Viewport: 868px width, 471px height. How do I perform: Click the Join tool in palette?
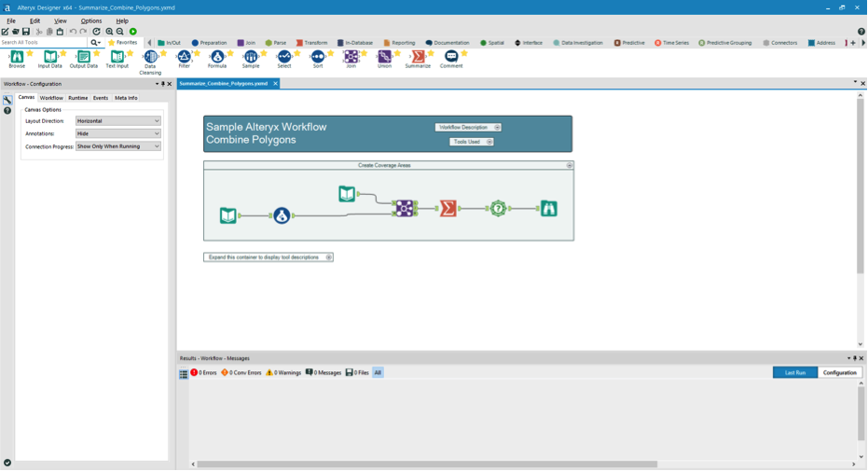coord(351,59)
